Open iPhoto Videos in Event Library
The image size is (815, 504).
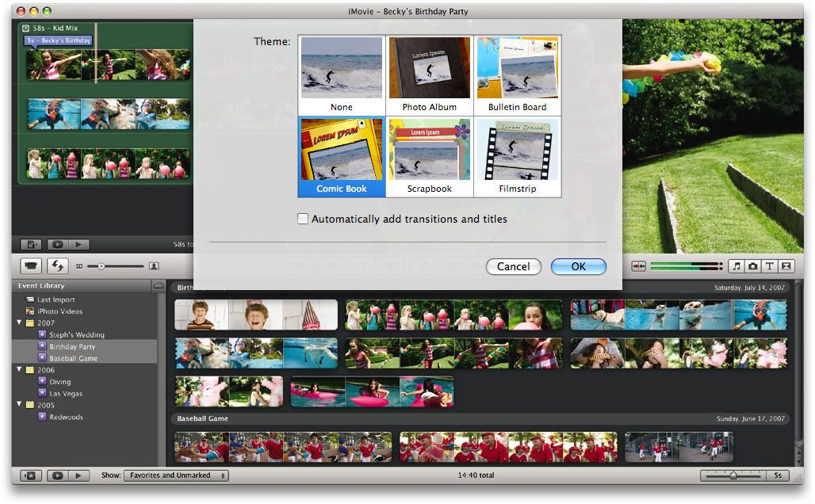pyautogui.click(x=59, y=311)
